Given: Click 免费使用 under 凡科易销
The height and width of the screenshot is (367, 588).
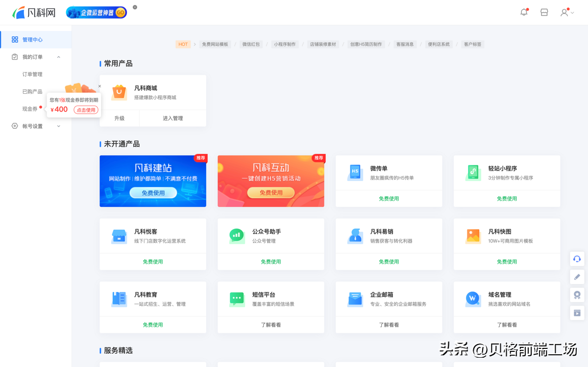Looking at the screenshot, I should (389, 262).
